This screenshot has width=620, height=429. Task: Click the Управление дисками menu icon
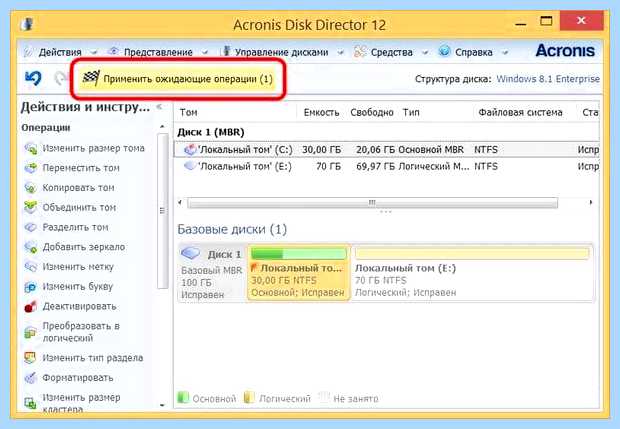tap(227, 51)
